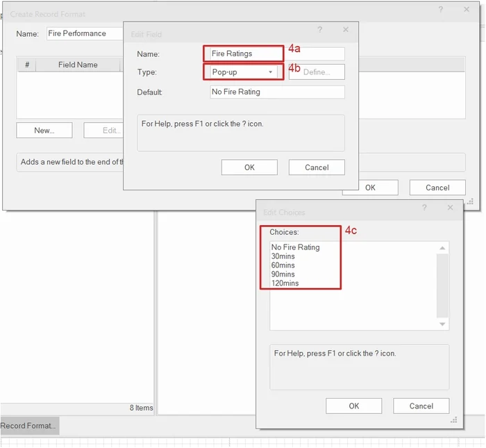Click the Record Format... button at bottom
The image size is (486, 448).
[x=28, y=426]
